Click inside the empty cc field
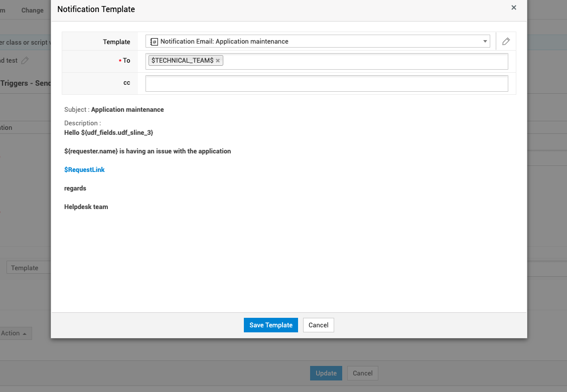567x392 pixels. click(326, 83)
